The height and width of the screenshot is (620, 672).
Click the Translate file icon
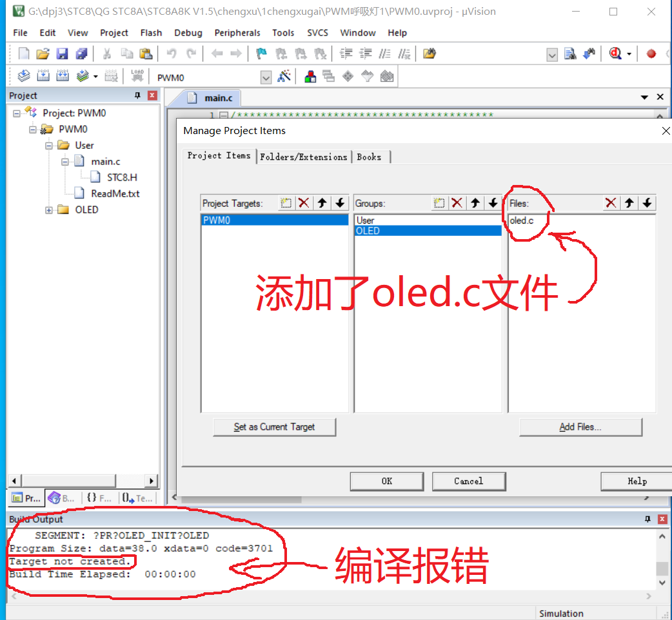[x=24, y=77]
